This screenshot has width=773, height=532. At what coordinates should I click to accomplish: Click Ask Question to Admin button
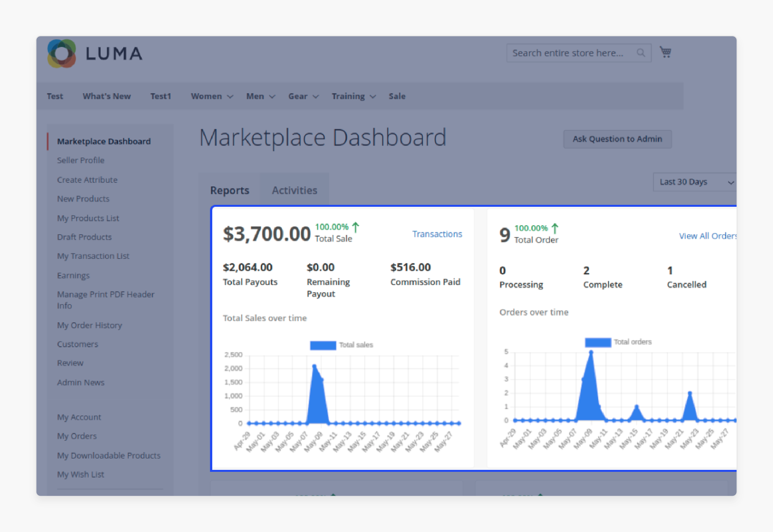tap(617, 139)
